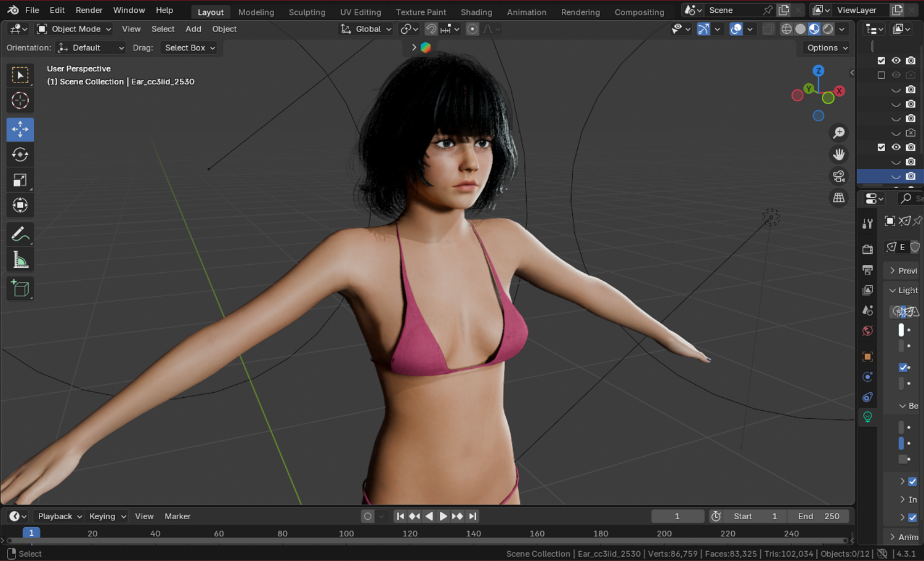The image size is (924, 561).
Task: Open the Object properties tab
Action: [867, 357]
